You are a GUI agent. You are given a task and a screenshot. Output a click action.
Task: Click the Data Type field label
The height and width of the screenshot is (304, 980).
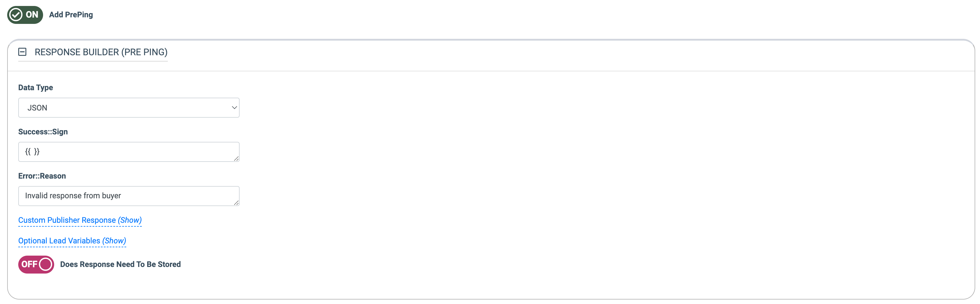point(35,88)
